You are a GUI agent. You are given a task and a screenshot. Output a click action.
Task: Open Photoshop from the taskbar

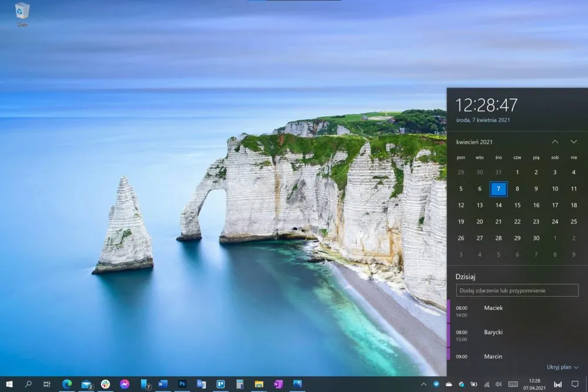point(182,384)
